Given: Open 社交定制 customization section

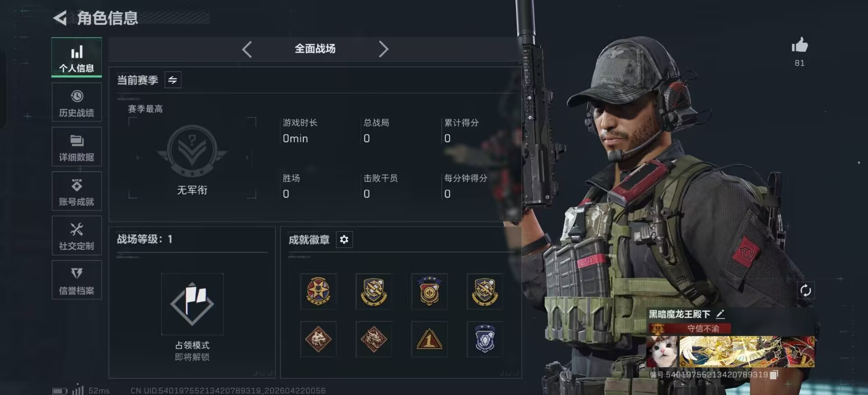Looking at the screenshot, I should click(76, 235).
